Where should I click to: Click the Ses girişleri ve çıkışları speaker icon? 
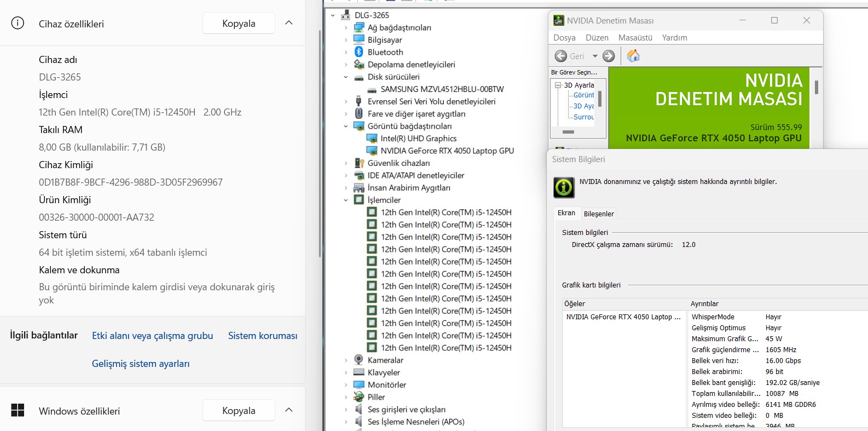click(359, 409)
